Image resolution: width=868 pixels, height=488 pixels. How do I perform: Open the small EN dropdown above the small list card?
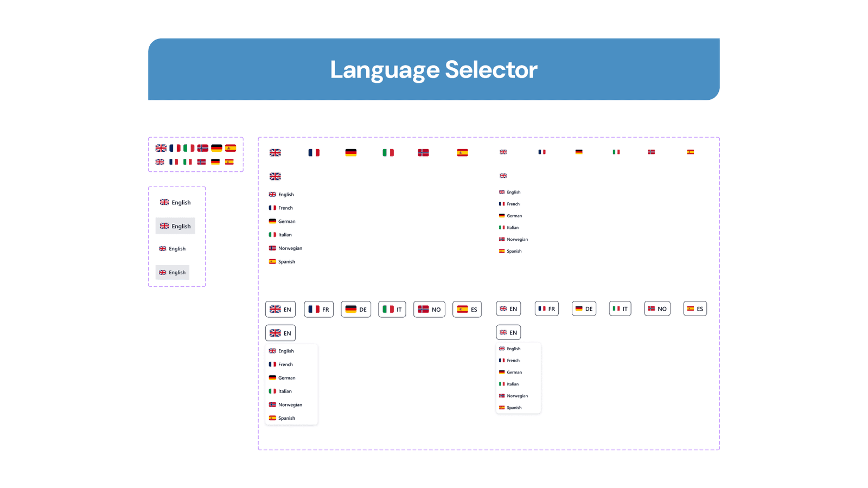point(508,332)
